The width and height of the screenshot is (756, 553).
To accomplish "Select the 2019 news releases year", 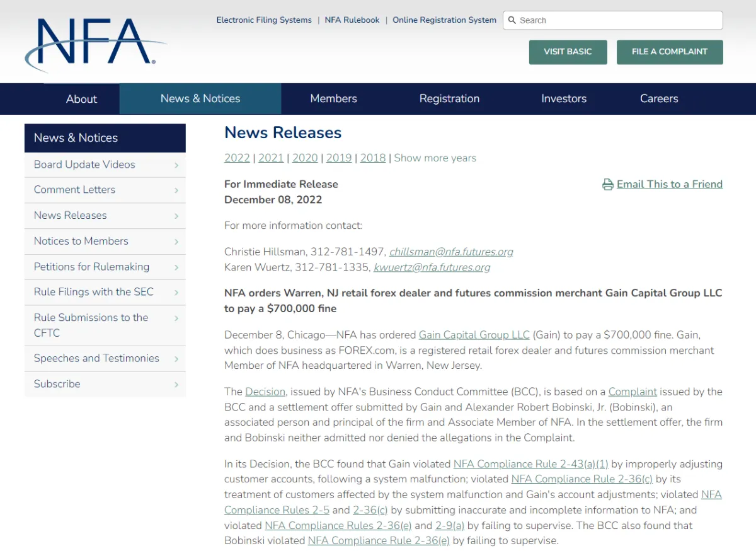I will click(x=339, y=158).
